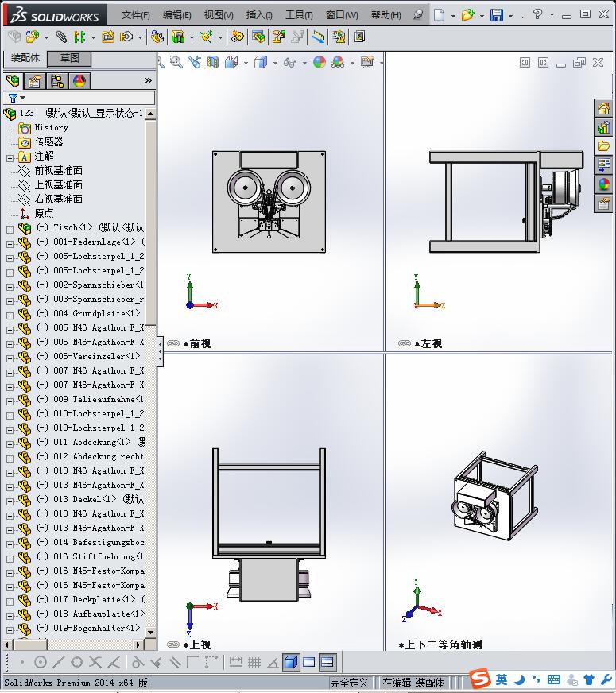
Task: Toggle the link views icon beside 左视
Action: click(x=405, y=343)
